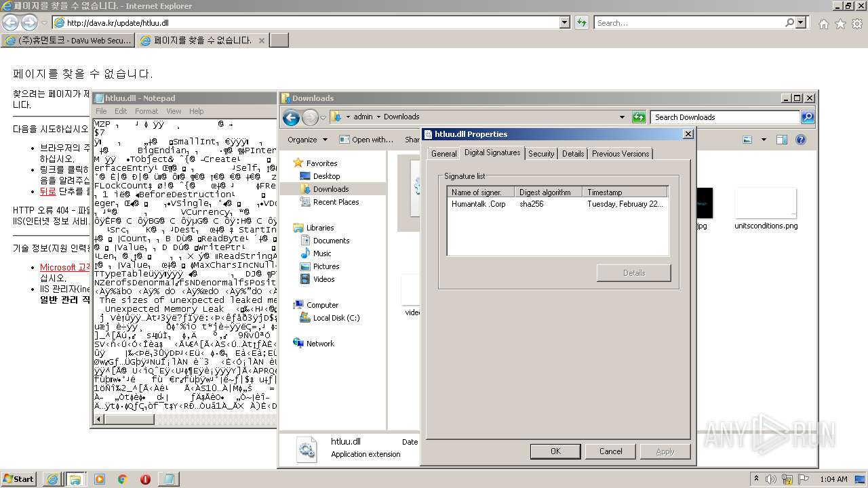Switch to the DaVu Web Secu... tab
This screenshot has width=868, height=488.
click(68, 40)
